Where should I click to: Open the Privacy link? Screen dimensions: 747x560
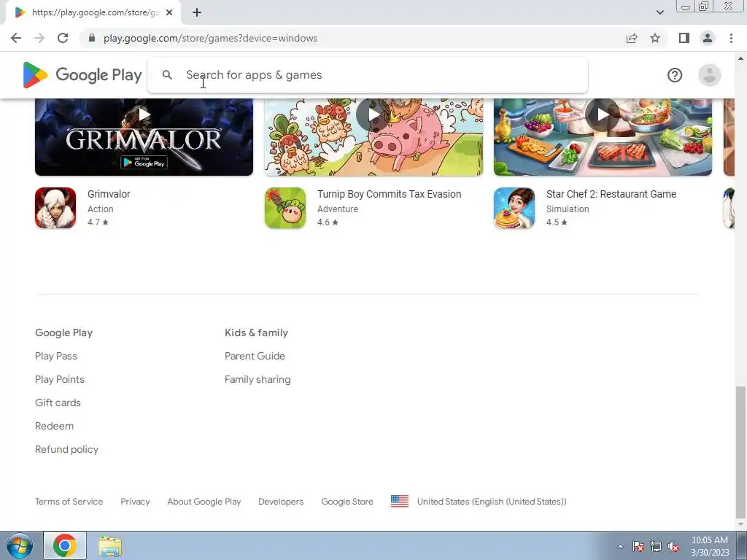[135, 502]
